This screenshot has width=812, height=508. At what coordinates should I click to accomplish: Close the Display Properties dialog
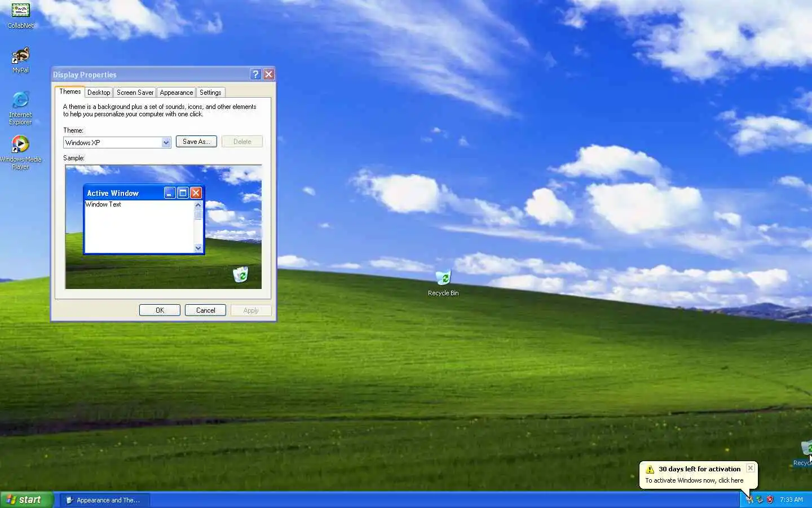coord(268,74)
